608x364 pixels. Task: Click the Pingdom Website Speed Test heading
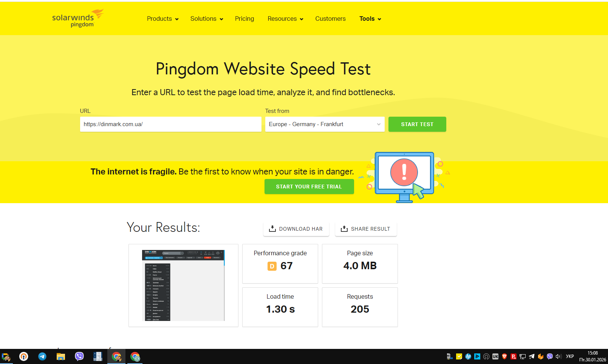(263, 69)
